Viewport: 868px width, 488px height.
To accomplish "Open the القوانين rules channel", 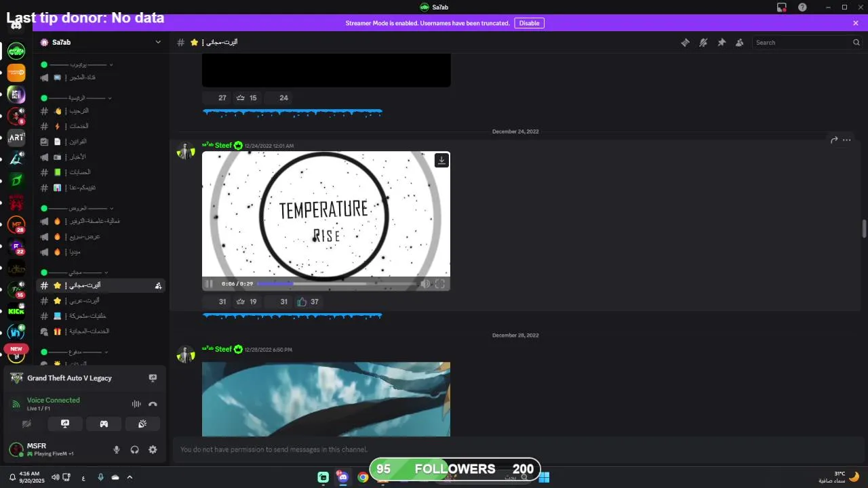I will coord(101,142).
